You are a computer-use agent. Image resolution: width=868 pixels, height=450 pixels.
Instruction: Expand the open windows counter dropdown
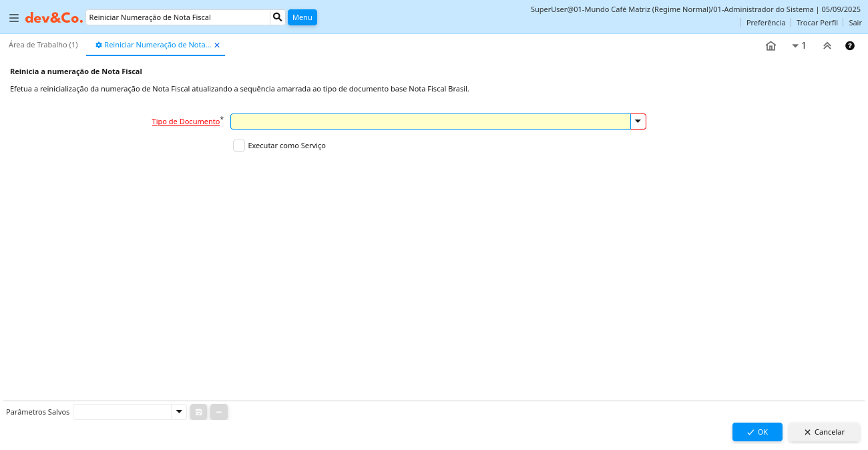click(x=799, y=46)
